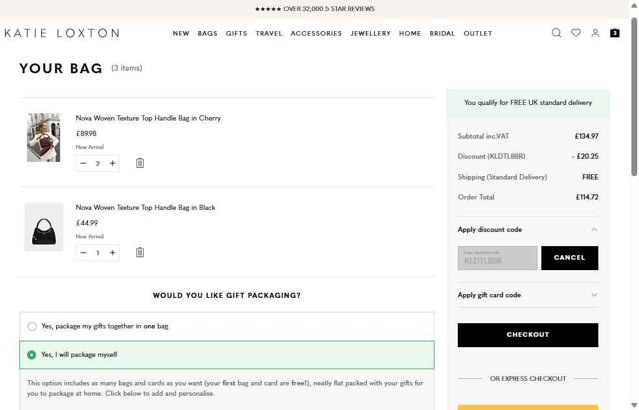Increase quantity of Cherry bag
Viewport: 639px width, 410px height.
coord(112,163)
